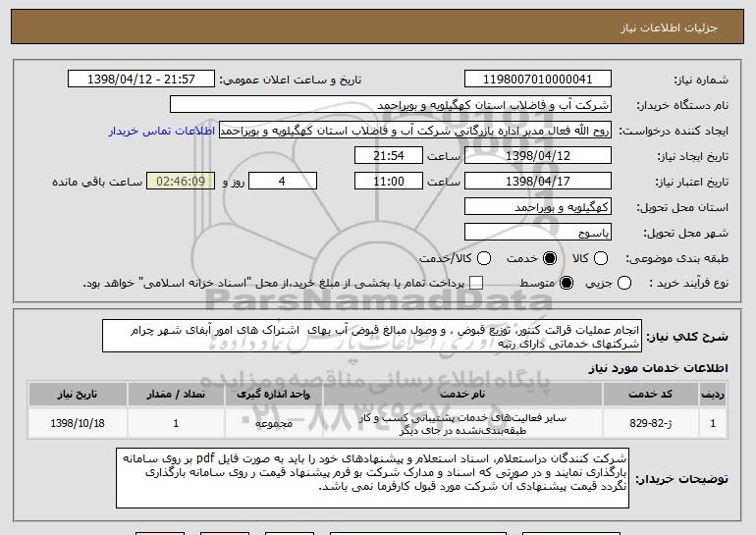Click the service name cell in row 1
756x535 pixels.
pyautogui.click(x=462, y=423)
